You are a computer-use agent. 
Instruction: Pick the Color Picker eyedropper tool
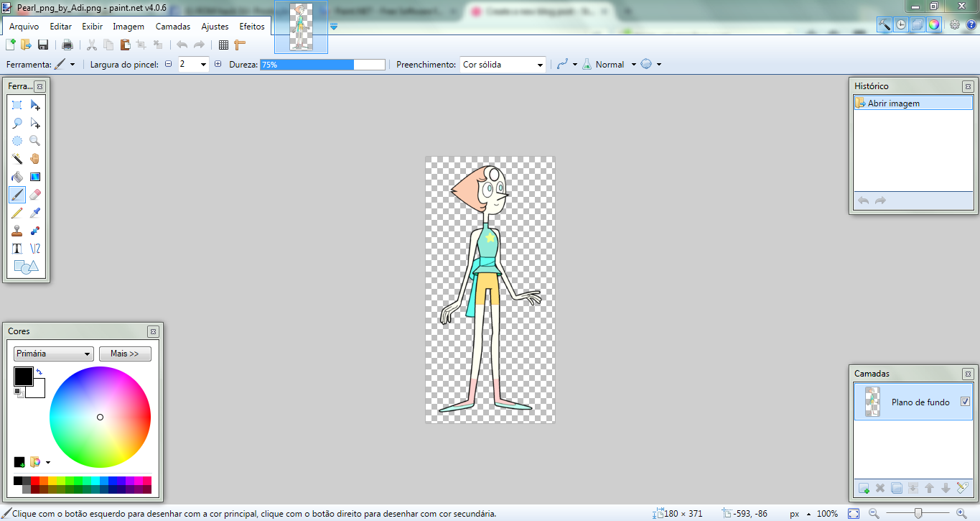[35, 213]
